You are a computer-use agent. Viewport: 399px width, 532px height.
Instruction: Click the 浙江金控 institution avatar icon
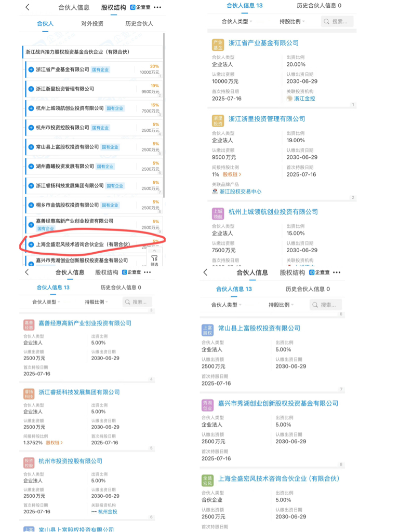289,99
